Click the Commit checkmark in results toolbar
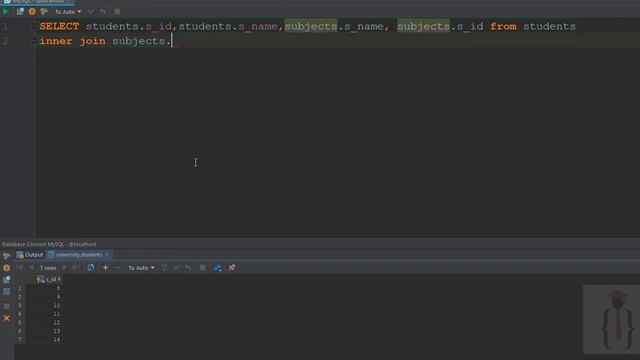 (176, 268)
